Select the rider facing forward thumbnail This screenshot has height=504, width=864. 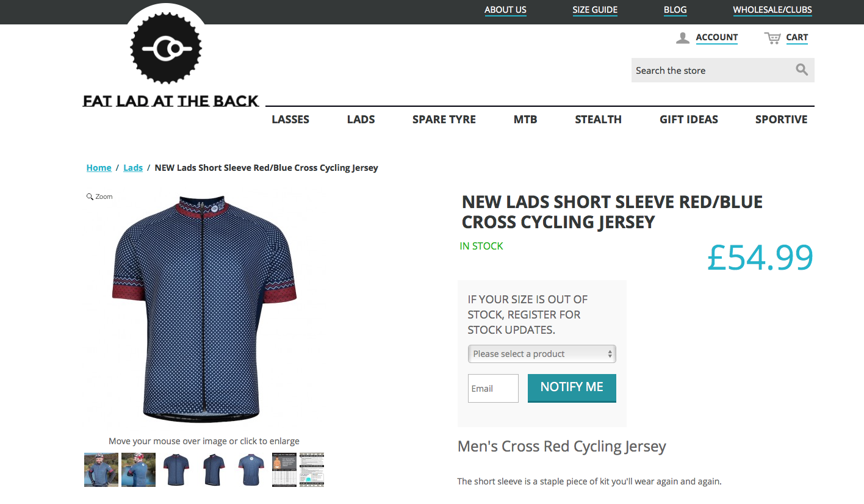(x=101, y=469)
